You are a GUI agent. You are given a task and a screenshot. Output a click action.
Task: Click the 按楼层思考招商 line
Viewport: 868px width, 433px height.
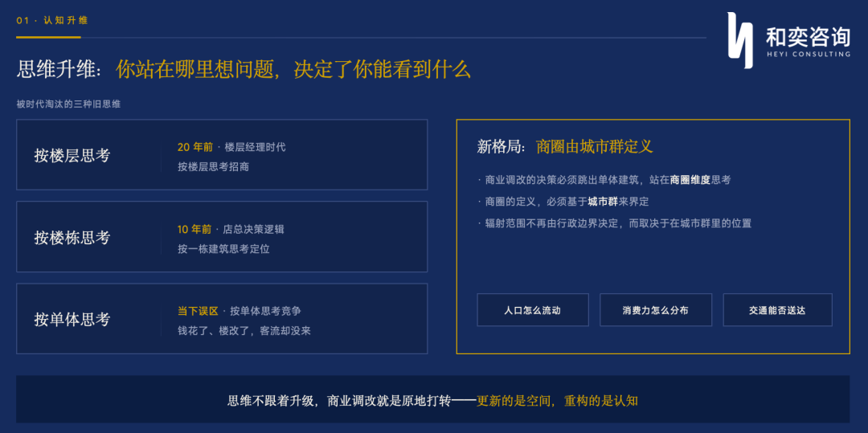[213, 166]
